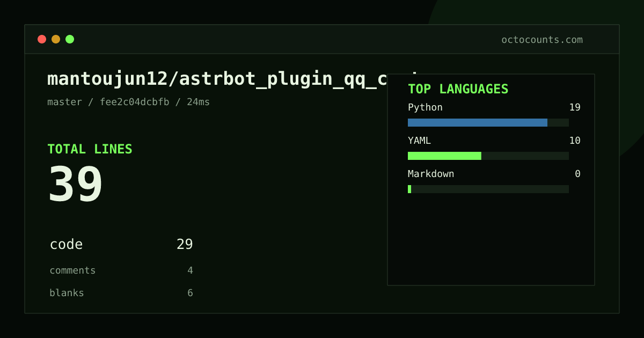Click the green YAML progress bar
Image resolution: width=644 pixels, height=338 pixels.
pyautogui.click(x=444, y=156)
